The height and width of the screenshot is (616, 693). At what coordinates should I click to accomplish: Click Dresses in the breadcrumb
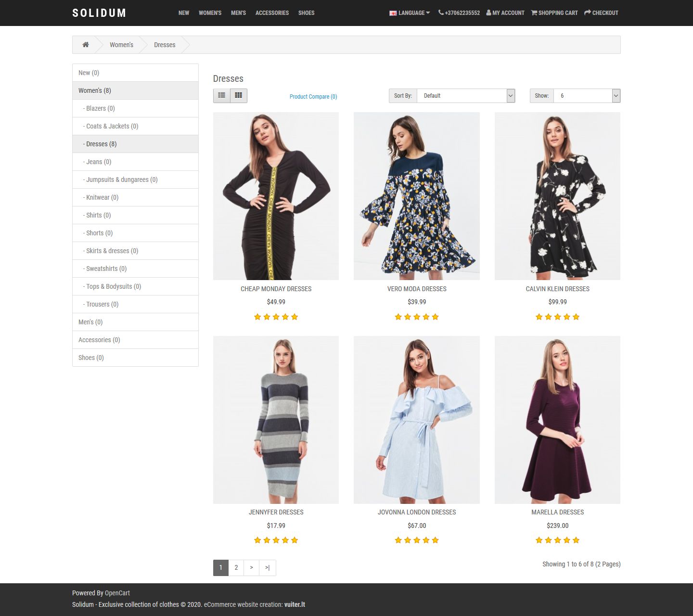click(x=165, y=45)
